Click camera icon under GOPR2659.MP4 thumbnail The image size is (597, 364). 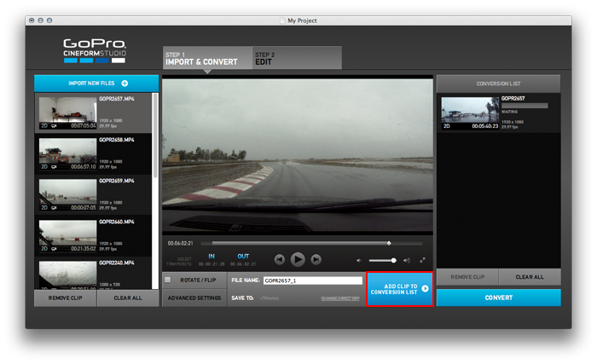coord(54,208)
